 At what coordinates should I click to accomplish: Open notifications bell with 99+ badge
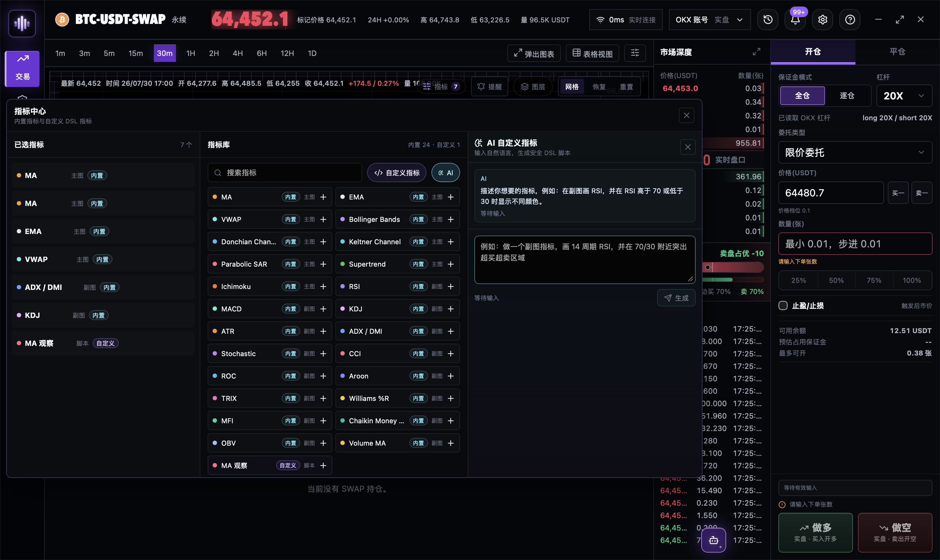(x=795, y=20)
